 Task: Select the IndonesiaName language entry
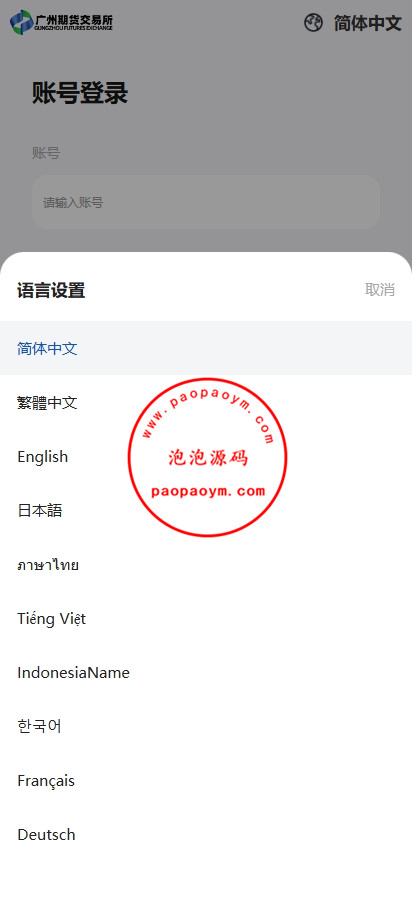(x=206, y=672)
